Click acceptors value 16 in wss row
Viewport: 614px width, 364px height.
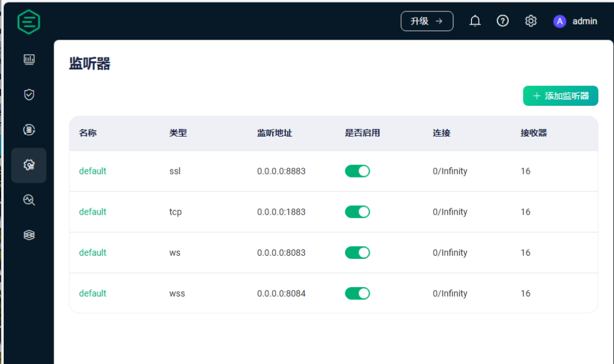coord(525,293)
